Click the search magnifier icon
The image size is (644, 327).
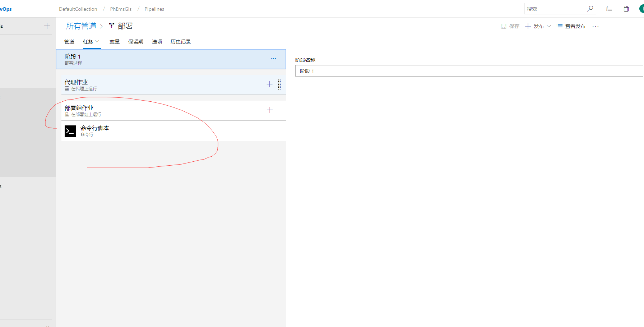coord(590,9)
